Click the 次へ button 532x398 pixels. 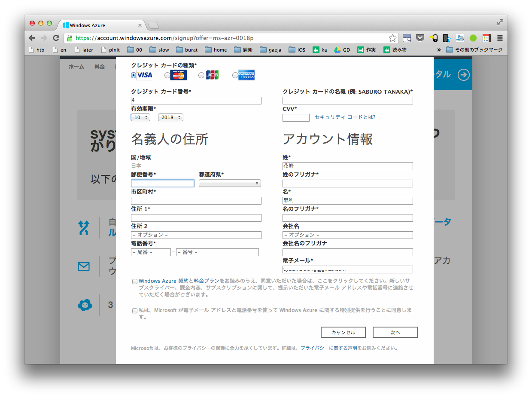click(x=395, y=332)
